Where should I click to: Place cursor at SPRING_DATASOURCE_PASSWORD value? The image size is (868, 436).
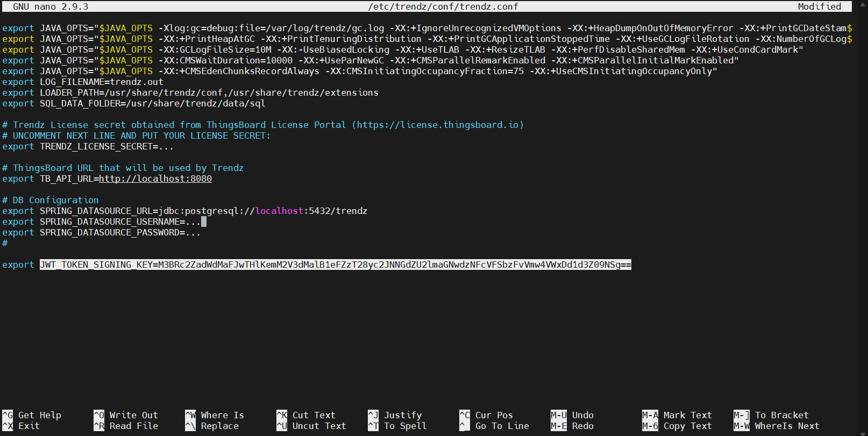(193, 232)
